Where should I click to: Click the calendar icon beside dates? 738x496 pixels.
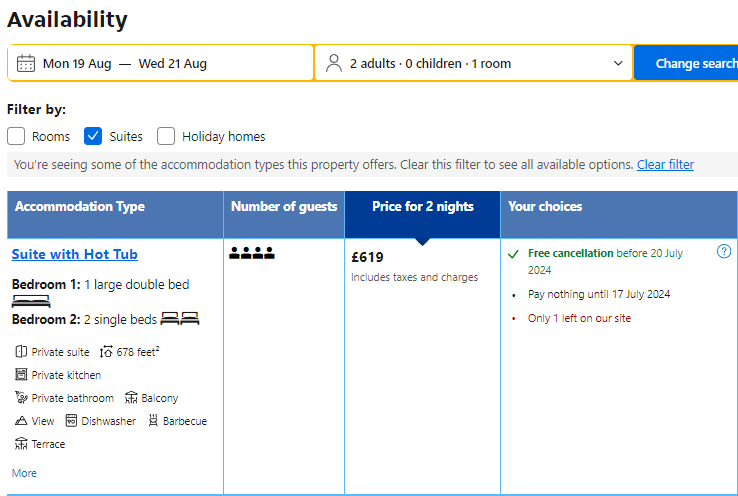tap(26, 63)
